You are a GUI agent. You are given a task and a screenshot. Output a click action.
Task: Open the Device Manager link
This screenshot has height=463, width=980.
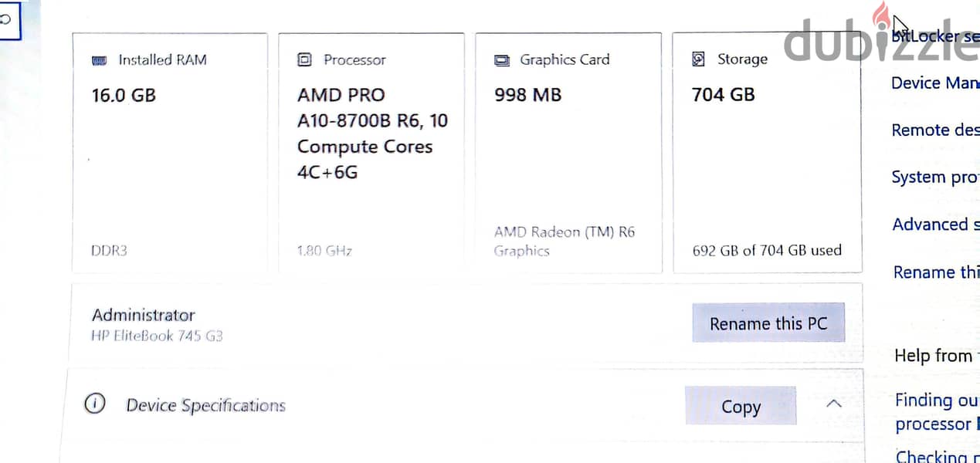coord(935,83)
